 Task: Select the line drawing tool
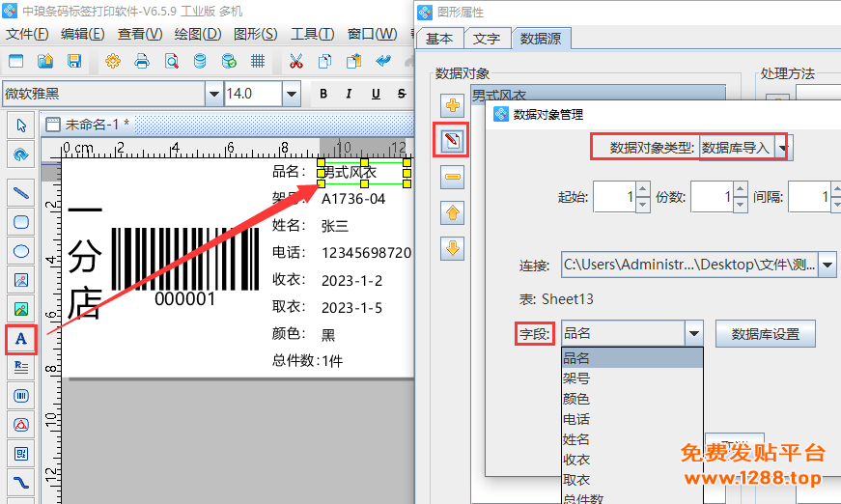[21, 193]
